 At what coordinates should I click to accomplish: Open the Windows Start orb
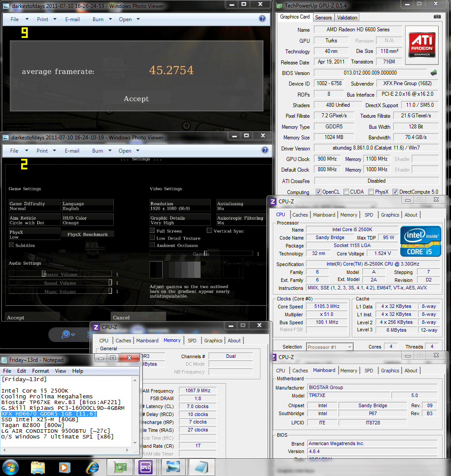tap(10, 467)
